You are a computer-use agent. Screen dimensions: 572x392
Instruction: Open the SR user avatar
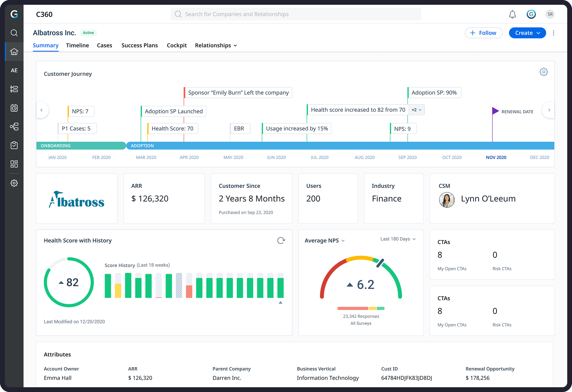click(550, 14)
